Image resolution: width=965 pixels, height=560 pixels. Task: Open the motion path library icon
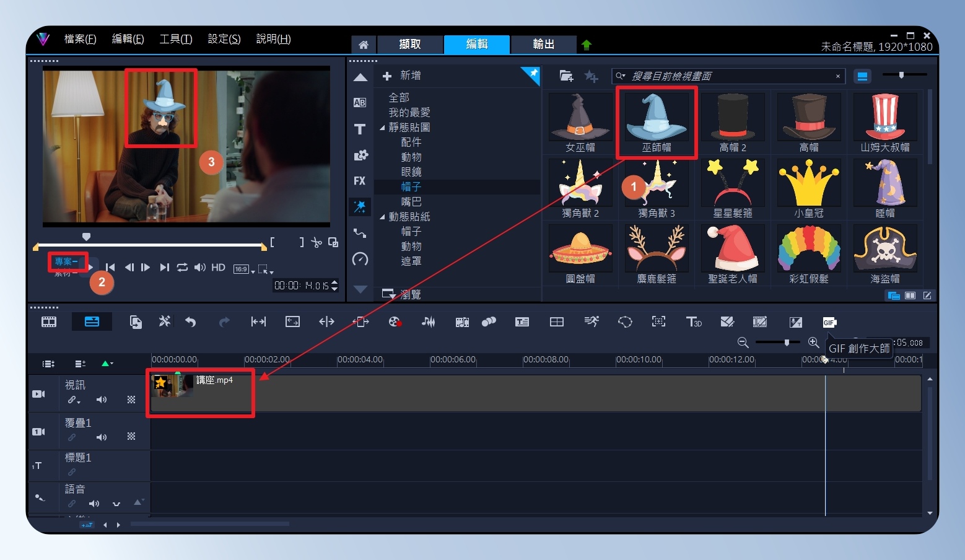360,233
